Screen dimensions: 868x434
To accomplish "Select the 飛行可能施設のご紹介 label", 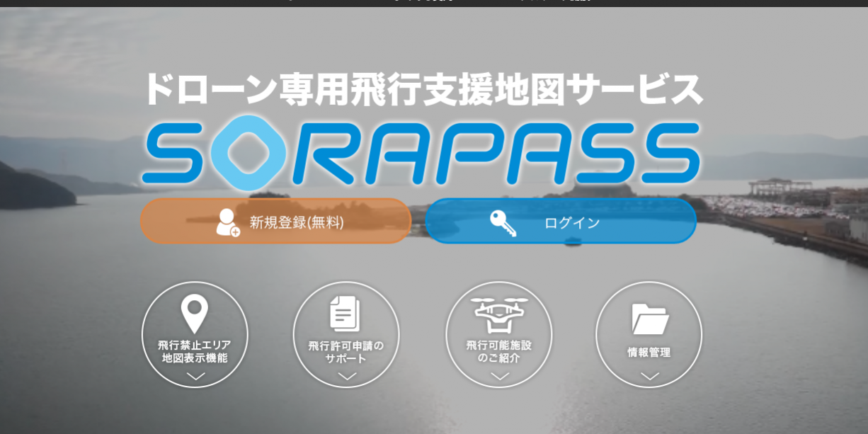I will pos(499,351).
